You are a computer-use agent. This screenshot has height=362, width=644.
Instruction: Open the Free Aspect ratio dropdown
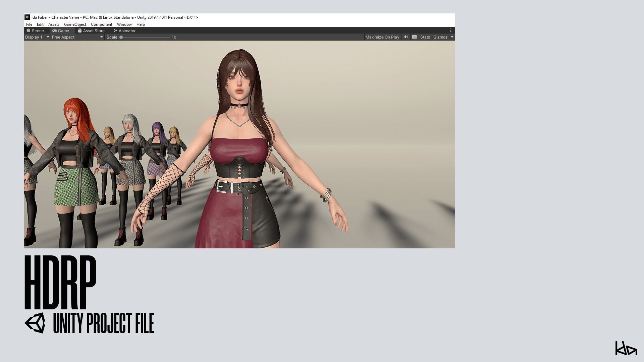point(77,37)
